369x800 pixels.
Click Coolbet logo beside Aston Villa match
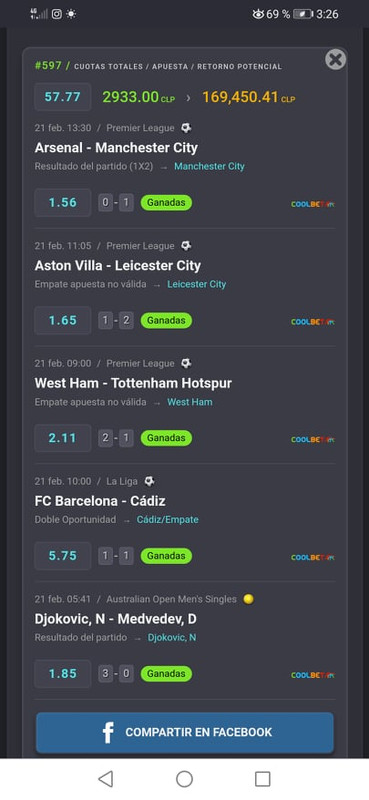coord(313,322)
